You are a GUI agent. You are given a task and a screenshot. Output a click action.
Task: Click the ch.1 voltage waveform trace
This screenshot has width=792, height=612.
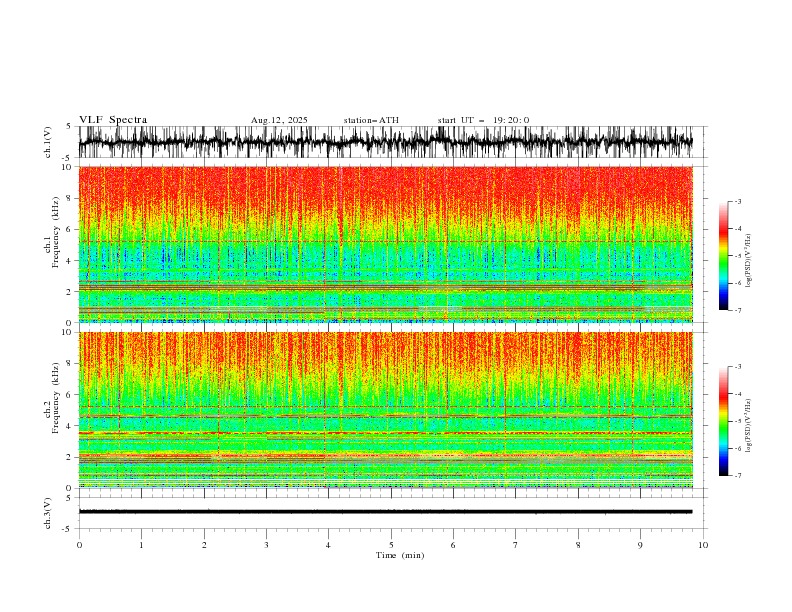click(385, 142)
